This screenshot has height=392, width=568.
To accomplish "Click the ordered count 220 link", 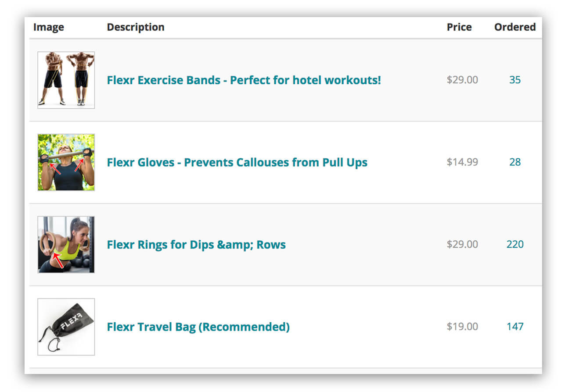I will (x=515, y=244).
